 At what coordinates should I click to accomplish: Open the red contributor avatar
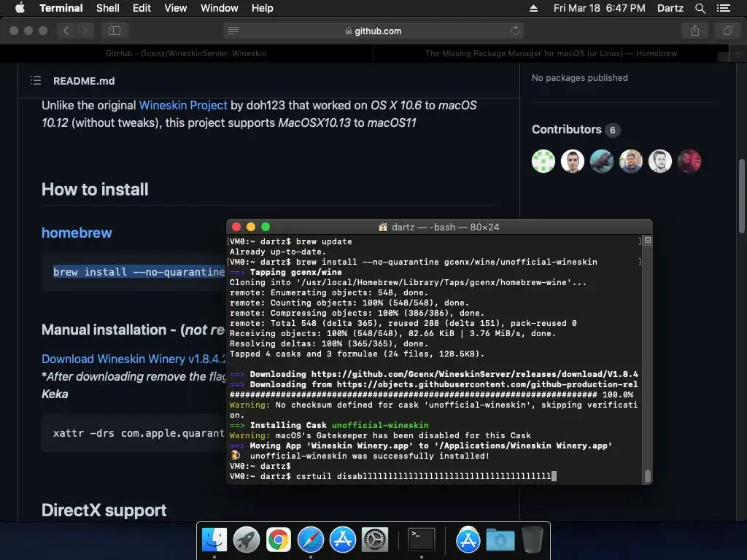(x=689, y=161)
